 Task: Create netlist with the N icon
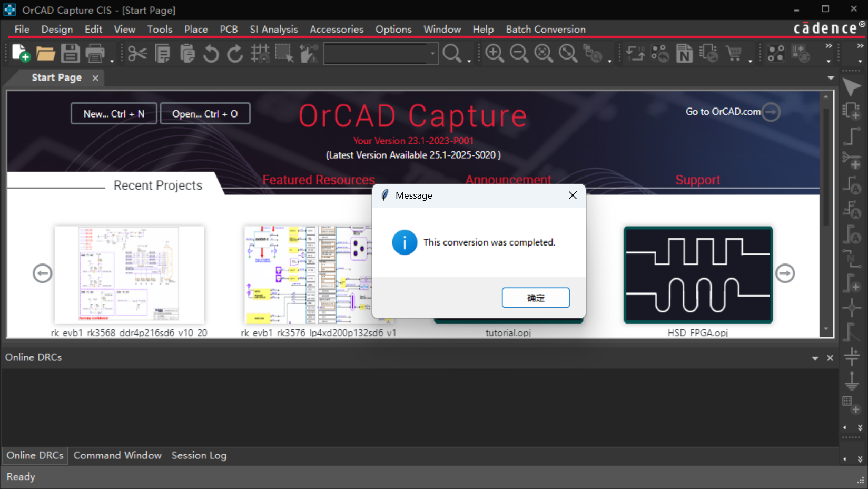684,53
